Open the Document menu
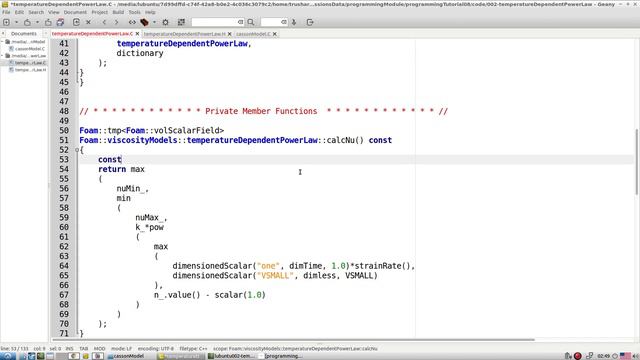The image size is (640, 360). pos(75,12)
